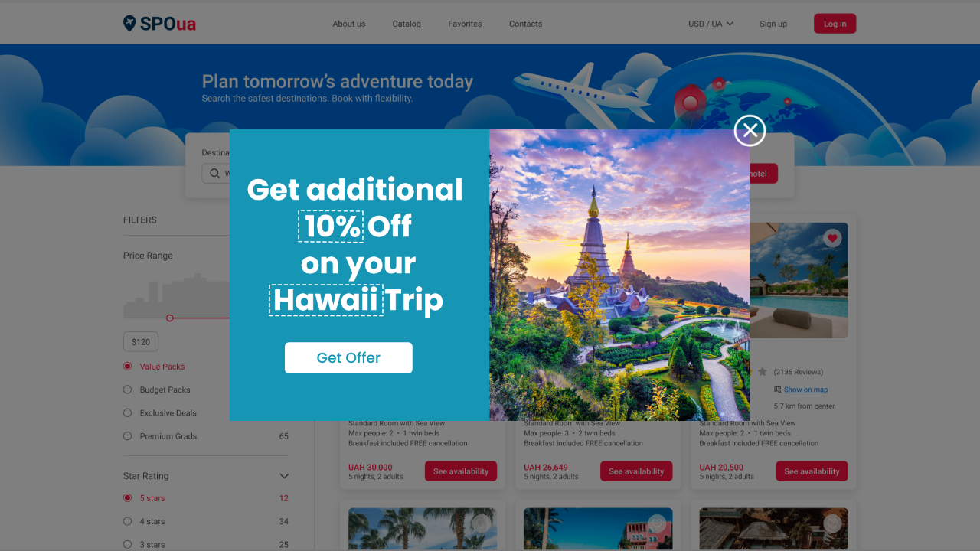This screenshot has width=980, height=551.
Task: Go to the Favorites menu item
Action: coord(465,24)
